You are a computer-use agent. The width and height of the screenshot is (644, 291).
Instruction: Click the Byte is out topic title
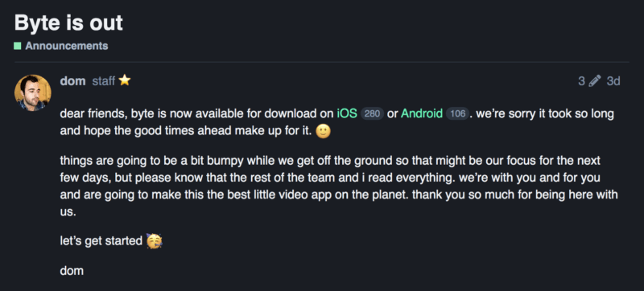68,23
